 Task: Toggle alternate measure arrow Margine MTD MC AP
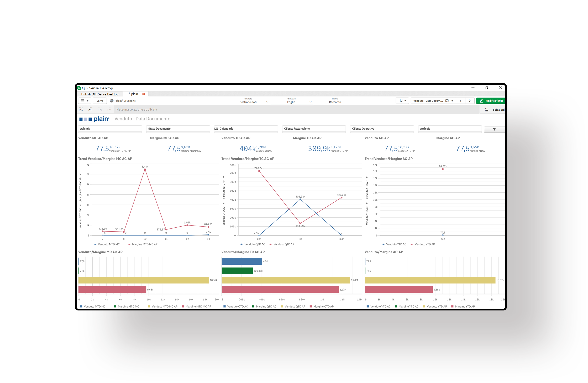(80, 175)
